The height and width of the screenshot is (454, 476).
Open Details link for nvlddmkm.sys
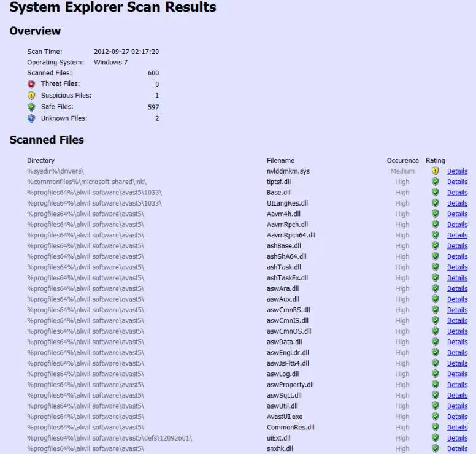click(457, 171)
